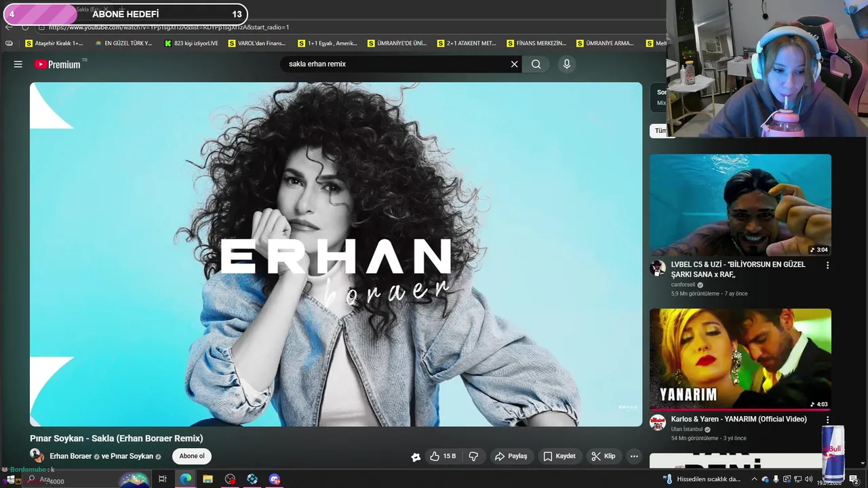Open the blue diamond taskbar app
The image size is (868, 488).
pos(252,479)
